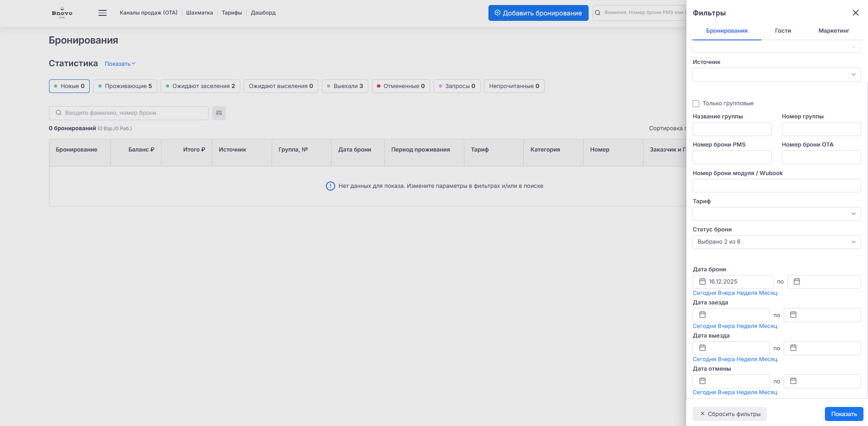Expand the Источник dropdown
This screenshot has height=426, width=868.
pyautogui.click(x=776, y=75)
